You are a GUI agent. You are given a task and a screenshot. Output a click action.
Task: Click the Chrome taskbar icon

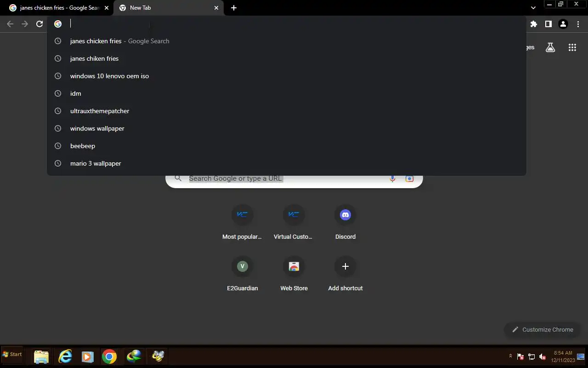coord(109,356)
